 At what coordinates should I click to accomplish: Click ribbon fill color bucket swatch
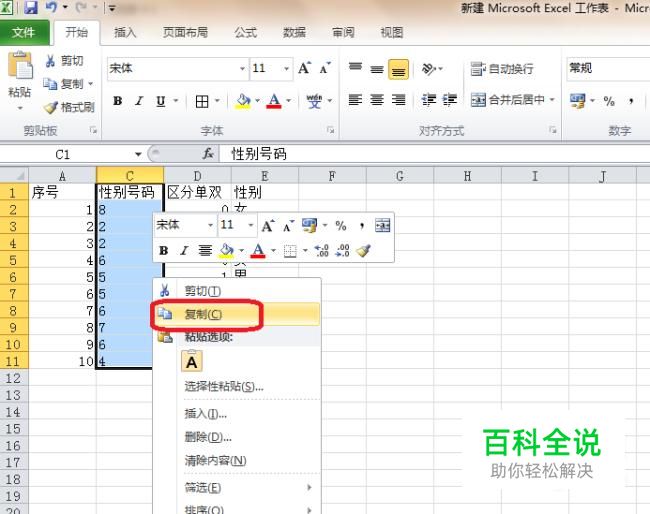pos(243,101)
